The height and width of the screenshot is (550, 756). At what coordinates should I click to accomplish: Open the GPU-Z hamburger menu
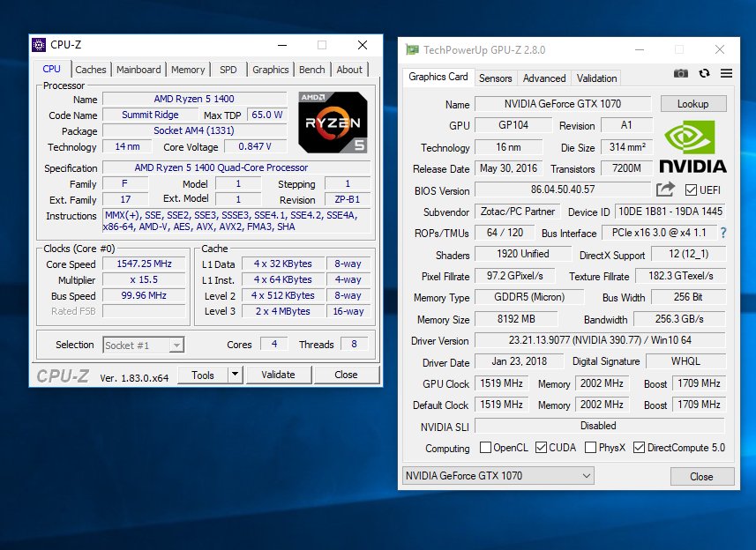pos(726,74)
